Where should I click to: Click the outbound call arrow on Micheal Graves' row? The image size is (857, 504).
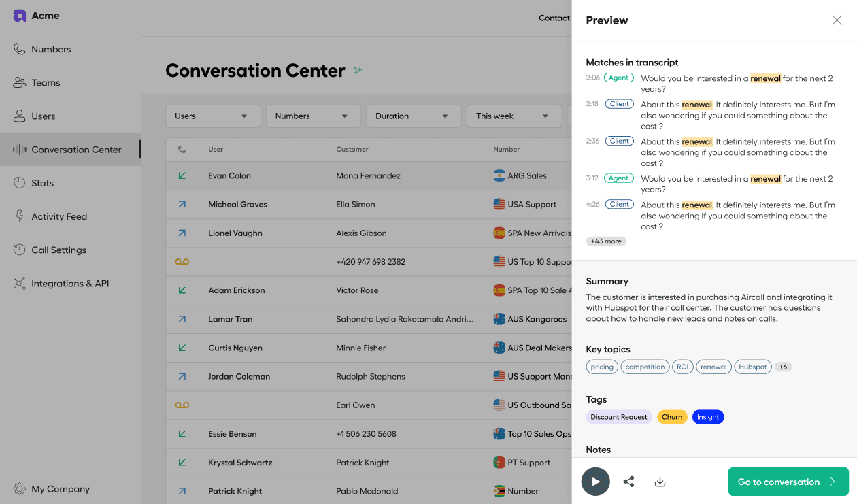coord(182,204)
